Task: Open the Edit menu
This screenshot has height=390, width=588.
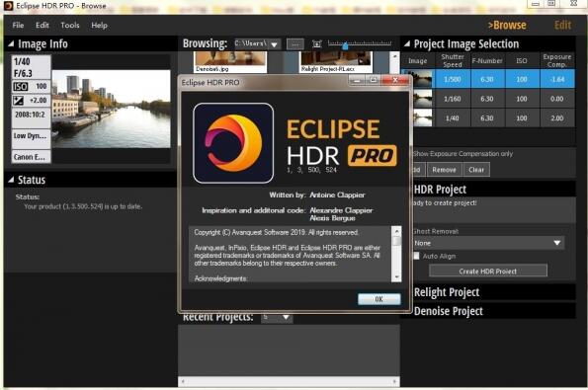Action: pyautogui.click(x=42, y=25)
